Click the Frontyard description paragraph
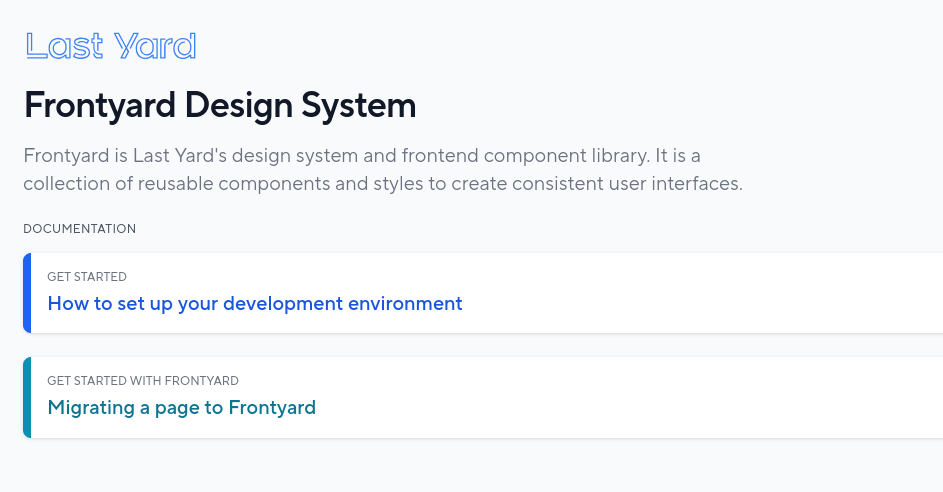This screenshot has width=943, height=492. click(x=382, y=170)
